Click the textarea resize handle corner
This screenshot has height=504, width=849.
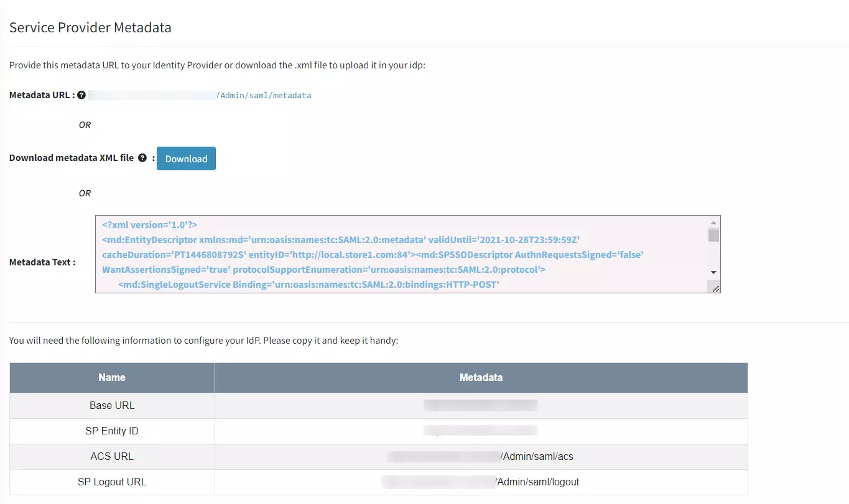[x=715, y=288]
